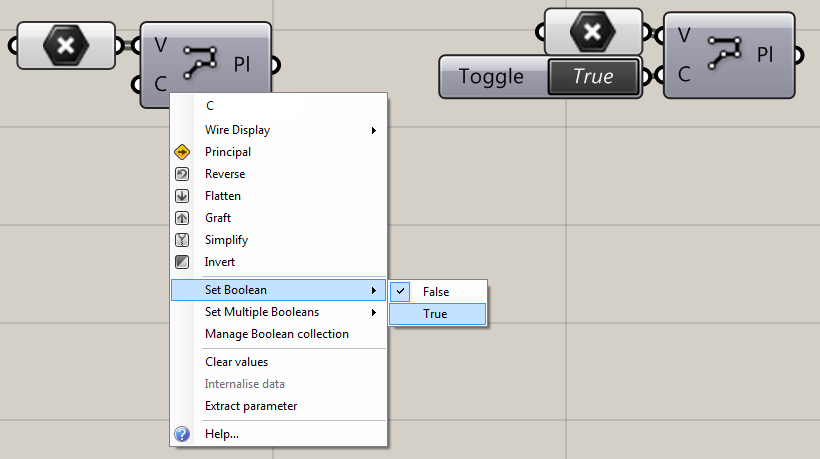This screenshot has height=459, width=820.
Task: Click the Principal arrow icon
Action: (x=182, y=152)
